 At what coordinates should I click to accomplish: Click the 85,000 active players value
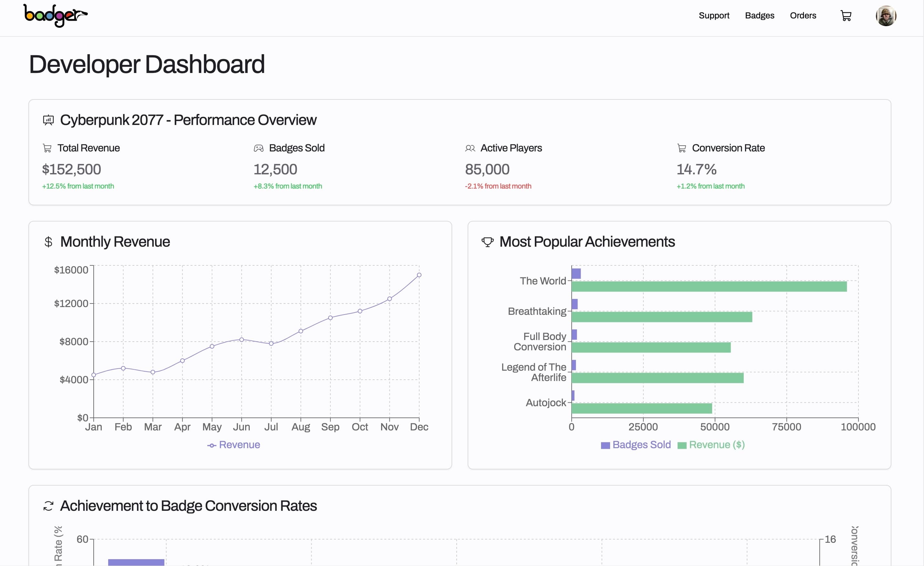487,170
